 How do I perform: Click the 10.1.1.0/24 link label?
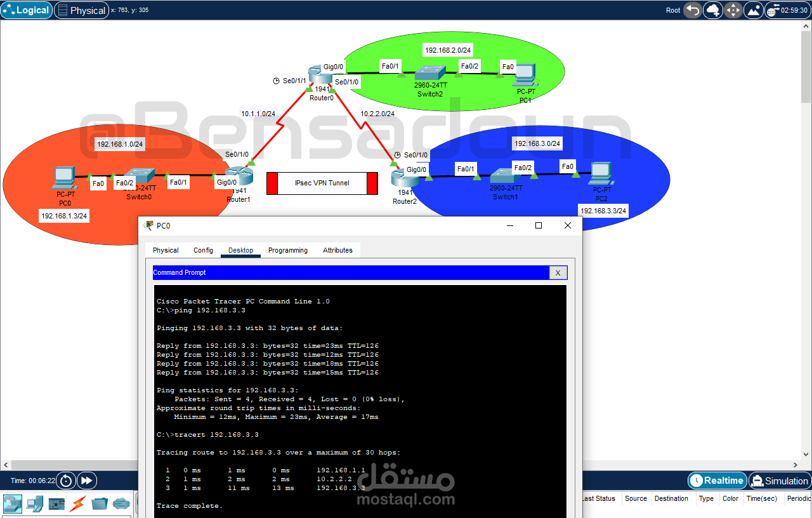[258, 114]
